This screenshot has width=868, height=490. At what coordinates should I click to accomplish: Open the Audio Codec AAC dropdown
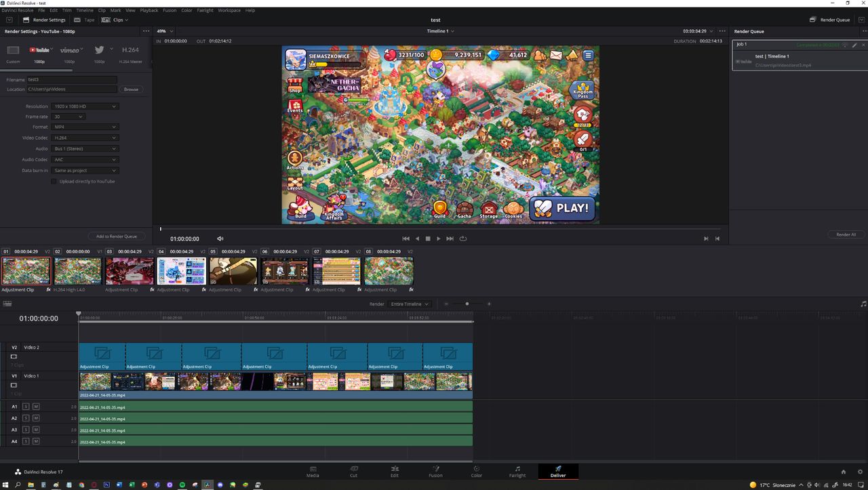(x=85, y=159)
